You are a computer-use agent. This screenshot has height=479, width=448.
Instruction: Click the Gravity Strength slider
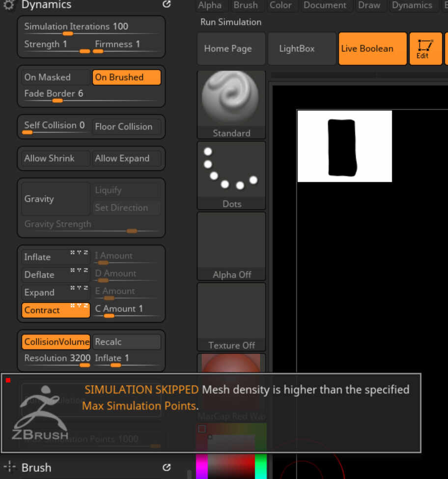pos(91,226)
